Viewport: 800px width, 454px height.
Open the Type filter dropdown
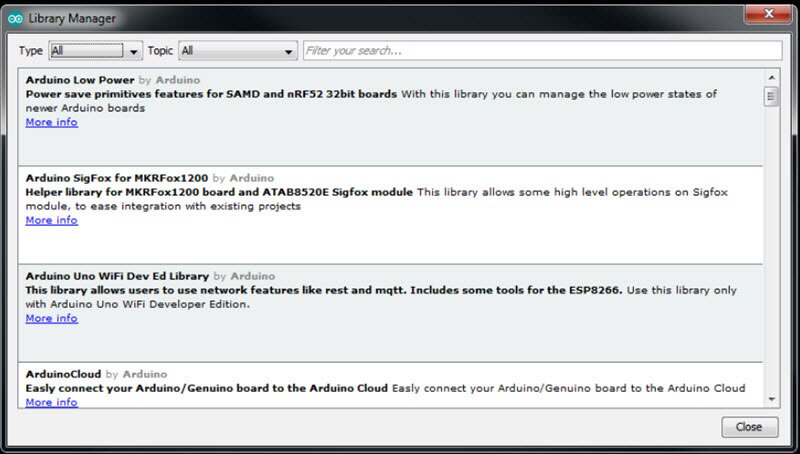(x=96, y=50)
